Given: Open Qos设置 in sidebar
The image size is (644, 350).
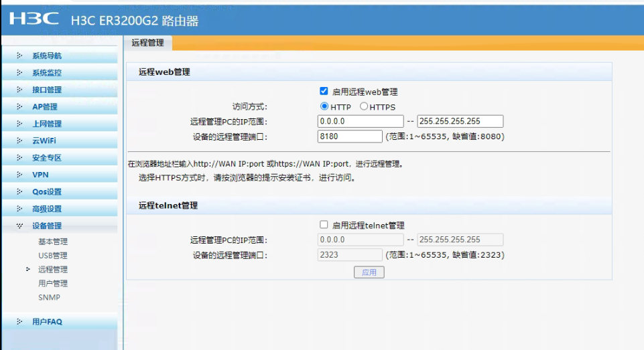Looking at the screenshot, I should (47, 192).
